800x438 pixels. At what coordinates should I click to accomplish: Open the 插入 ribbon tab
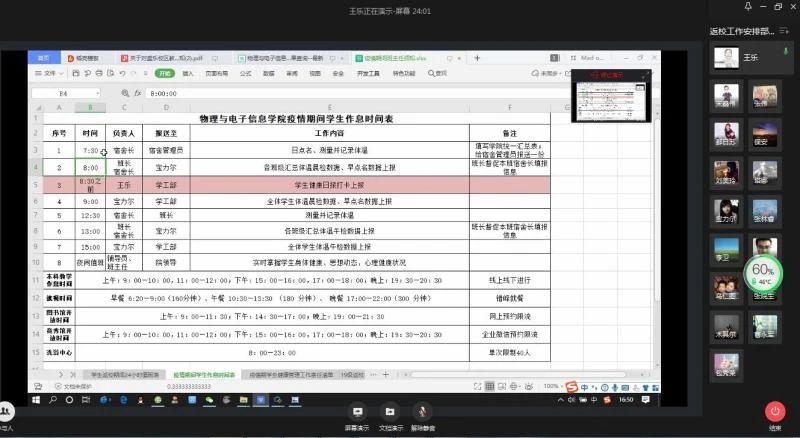(x=187, y=73)
